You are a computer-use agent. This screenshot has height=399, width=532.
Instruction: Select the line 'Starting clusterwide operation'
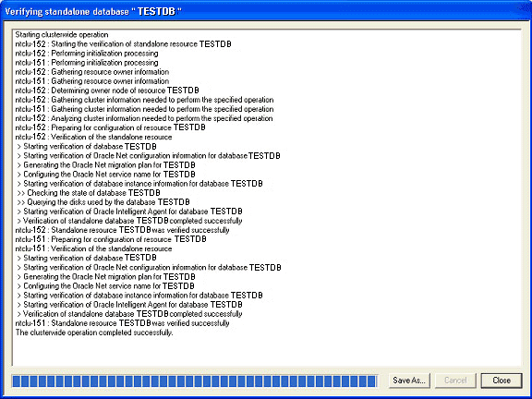pyautogui.click(x=62, y=34)
